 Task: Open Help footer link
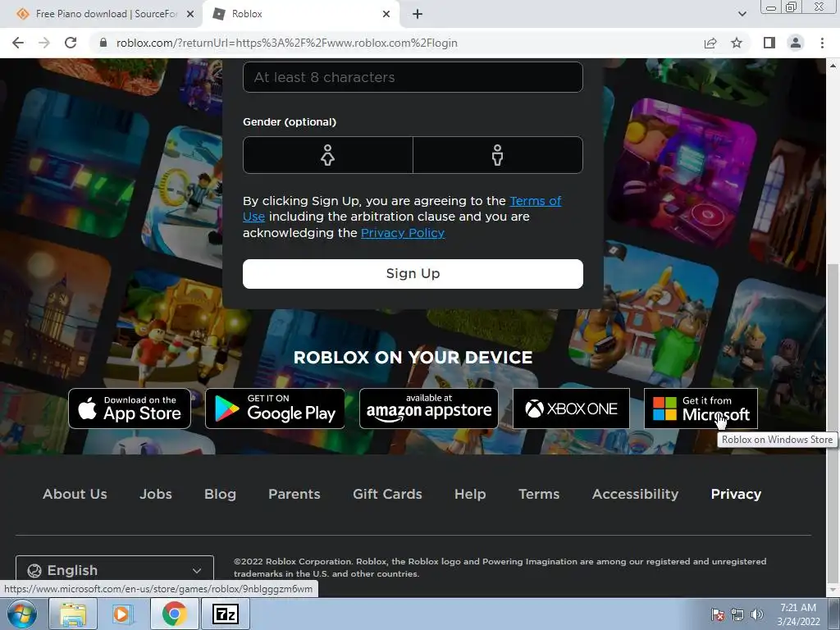click(x=470, y=494)
